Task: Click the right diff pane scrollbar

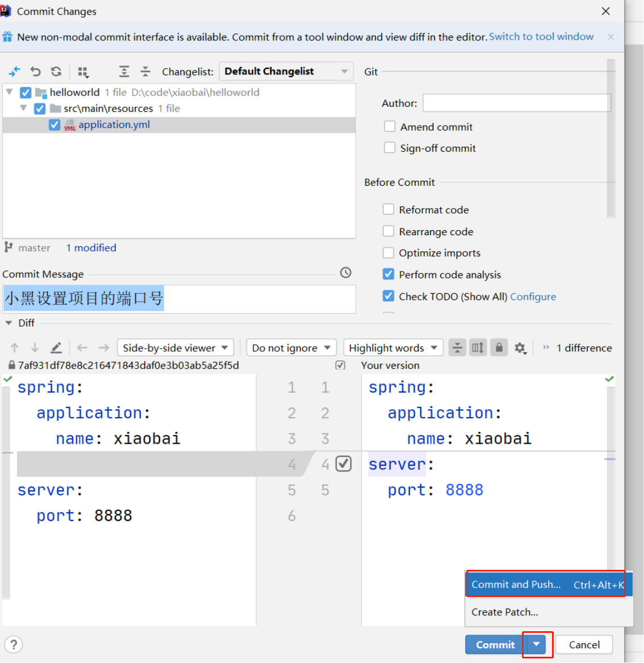Action: point(610,478)
